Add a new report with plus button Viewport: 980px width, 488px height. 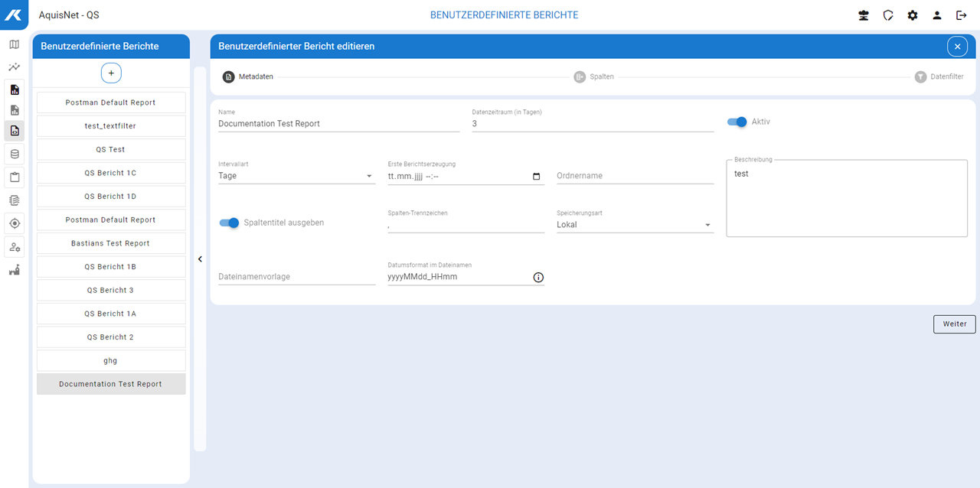click(x=111, y=73)
